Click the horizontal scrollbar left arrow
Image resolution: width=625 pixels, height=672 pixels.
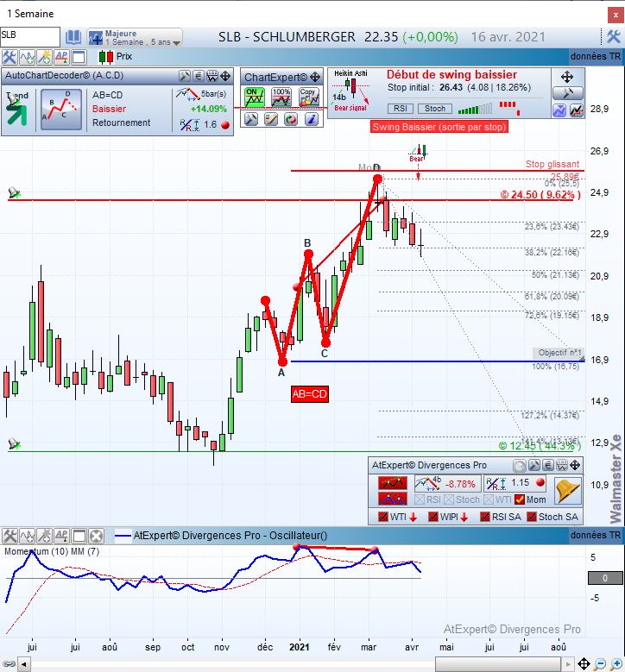tap(24, 665)
